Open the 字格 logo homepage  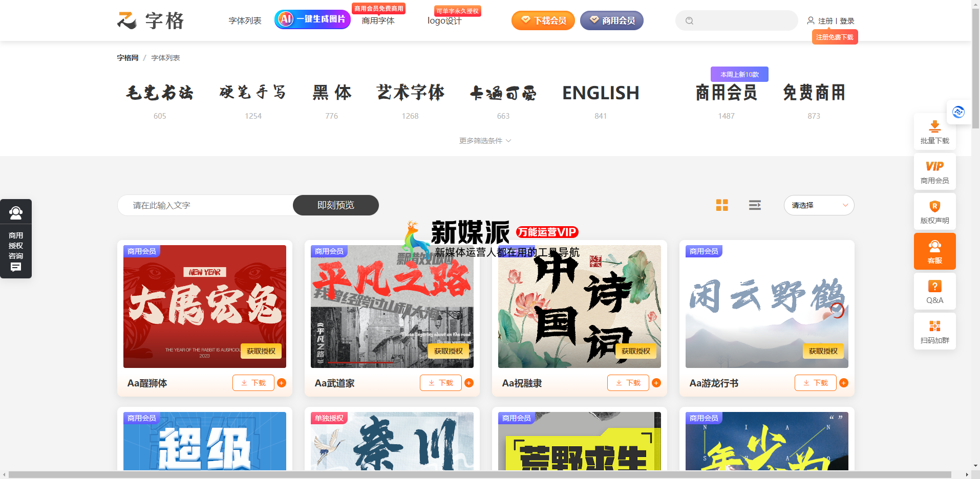click(150, 20)
